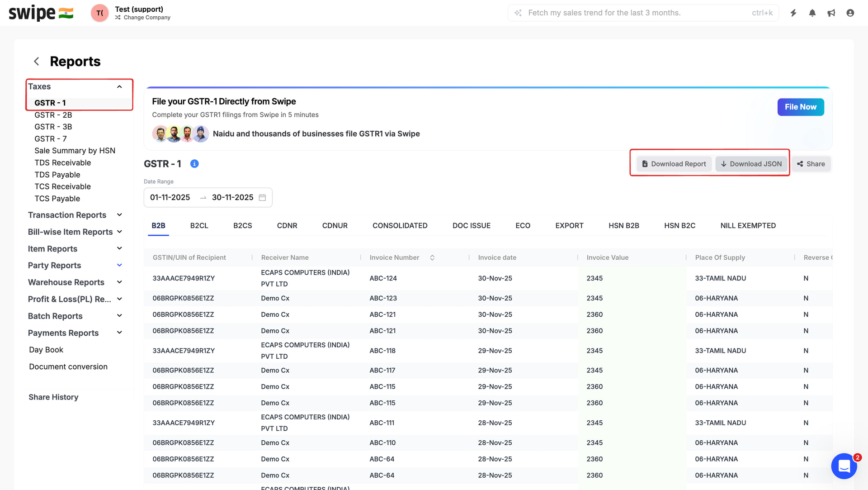
Task: Click the back arrow beside Reports
Action: tap(37, 61)
